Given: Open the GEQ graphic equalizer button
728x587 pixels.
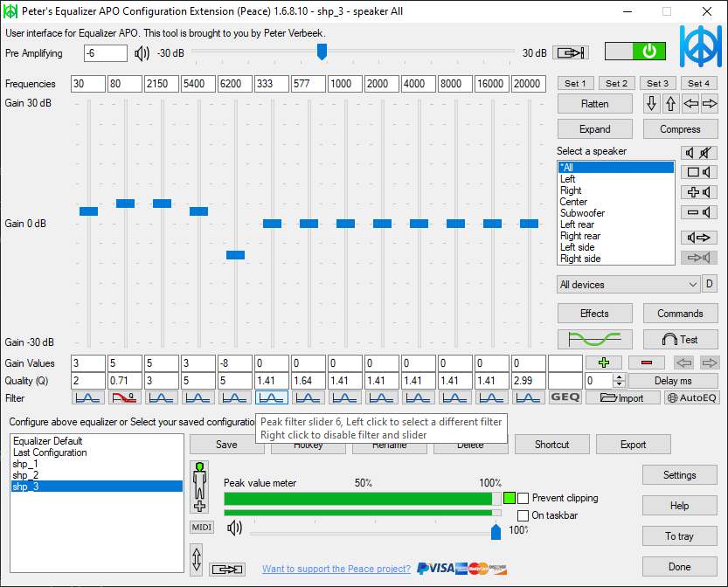Looking at the screenshot, I should point(565,397).
